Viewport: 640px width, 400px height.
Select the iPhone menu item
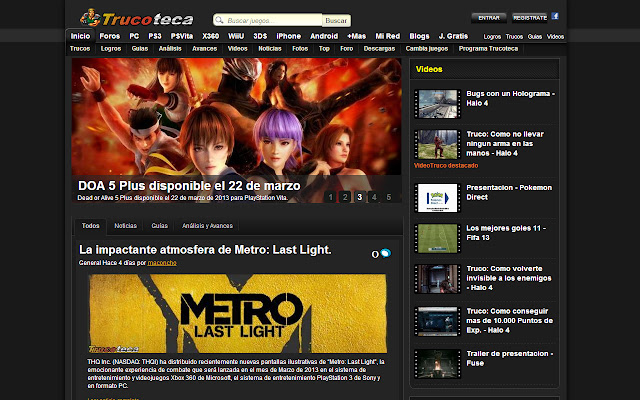289,36
